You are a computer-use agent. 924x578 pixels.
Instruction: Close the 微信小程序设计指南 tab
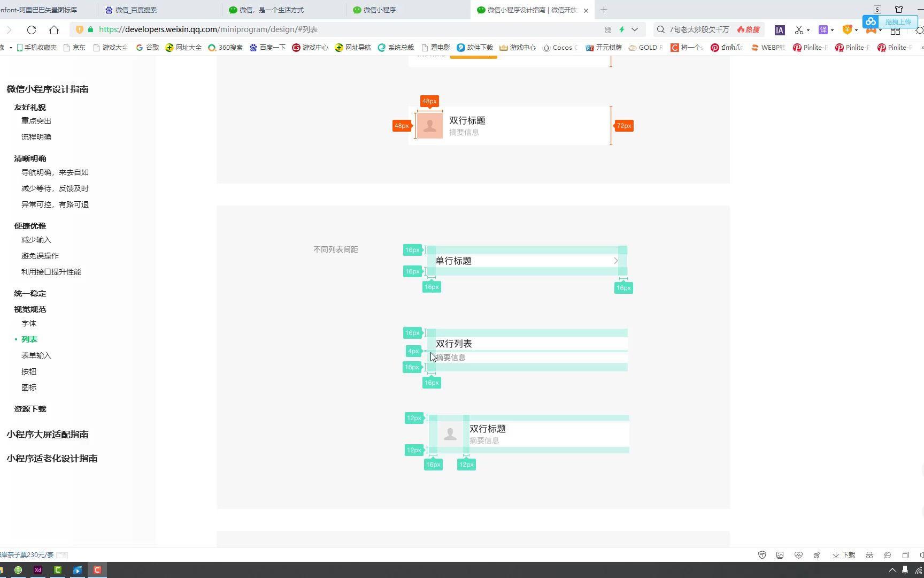point(586,10)
